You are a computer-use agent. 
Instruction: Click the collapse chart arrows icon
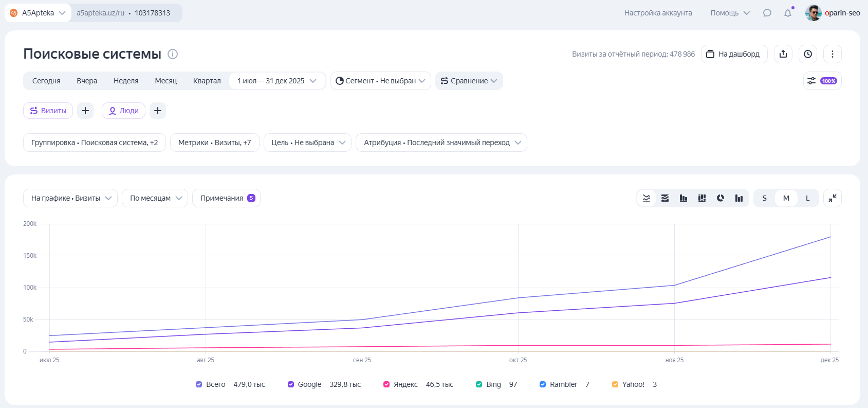(x=832, y=198)
